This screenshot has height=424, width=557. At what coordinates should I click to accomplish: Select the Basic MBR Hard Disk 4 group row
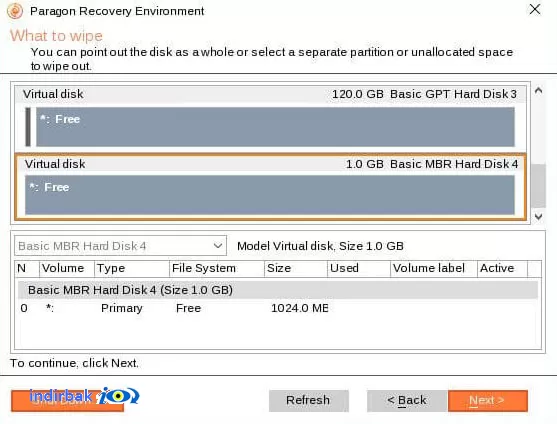pyautogui.click(x=278, y=290)
